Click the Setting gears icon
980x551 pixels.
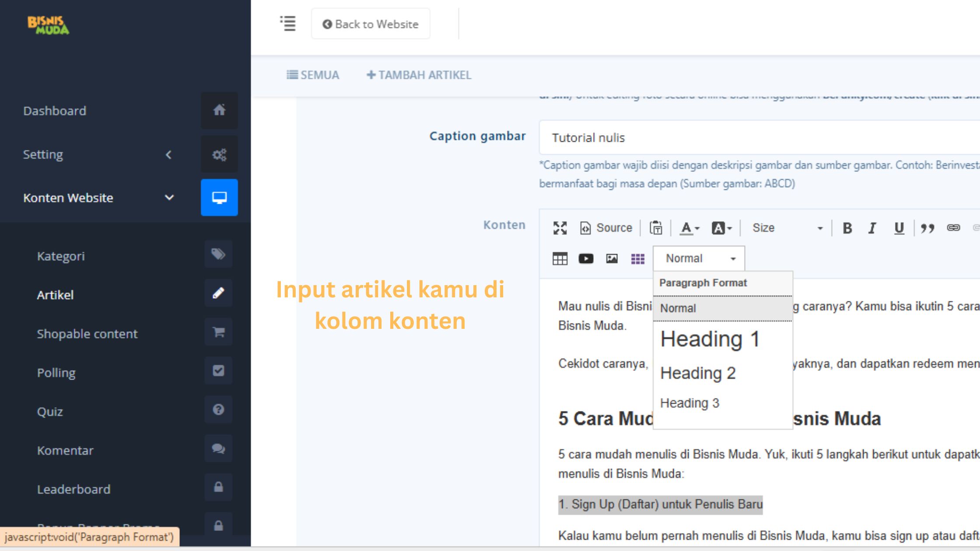coord(219,154)
